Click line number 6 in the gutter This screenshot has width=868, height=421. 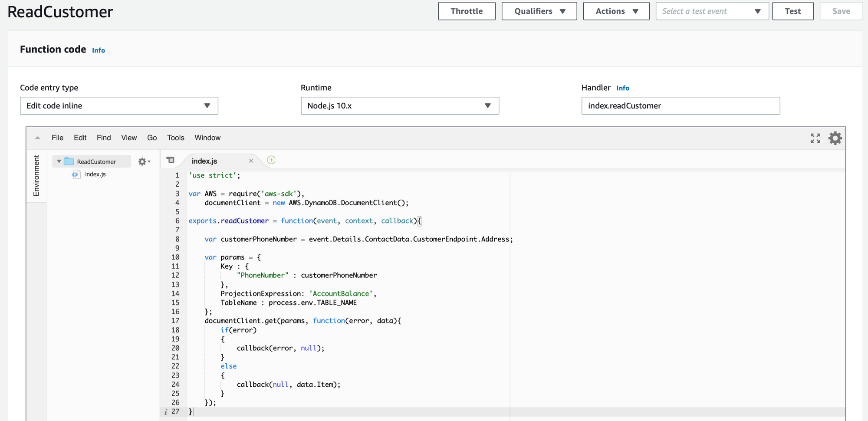pos(177,221)
